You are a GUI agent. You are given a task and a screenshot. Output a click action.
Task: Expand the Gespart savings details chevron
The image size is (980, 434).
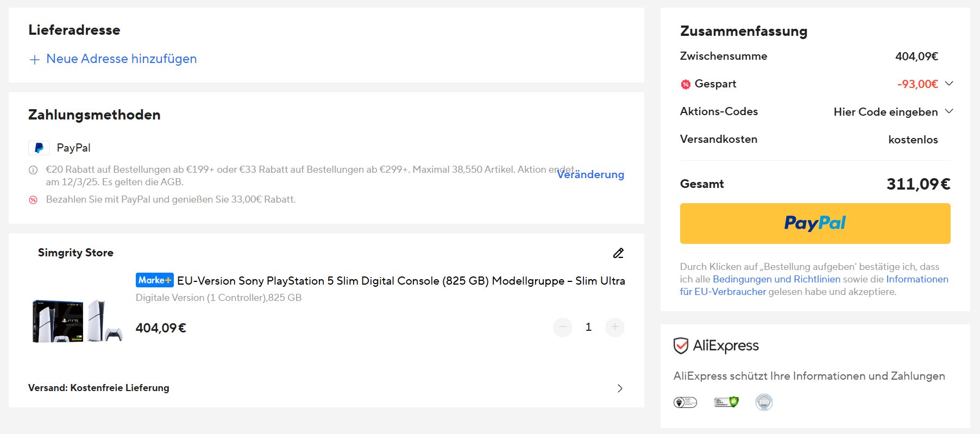click(x=949, y=84)
